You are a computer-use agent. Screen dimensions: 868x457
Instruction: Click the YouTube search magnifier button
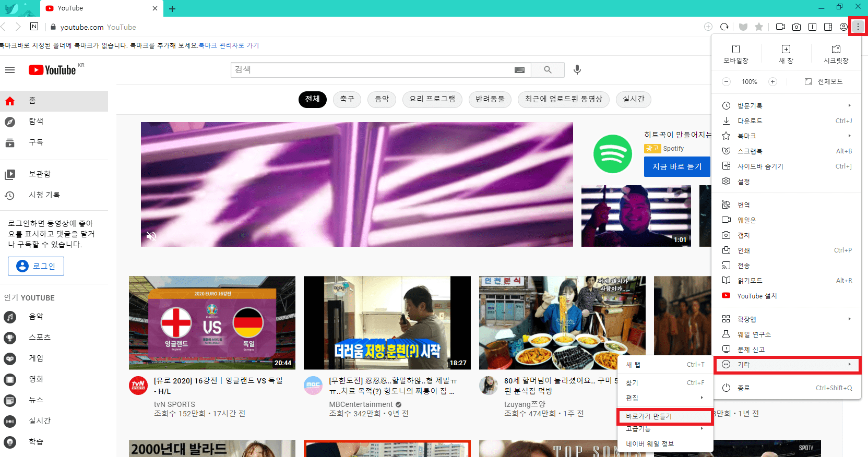click(x=548, y=70)
